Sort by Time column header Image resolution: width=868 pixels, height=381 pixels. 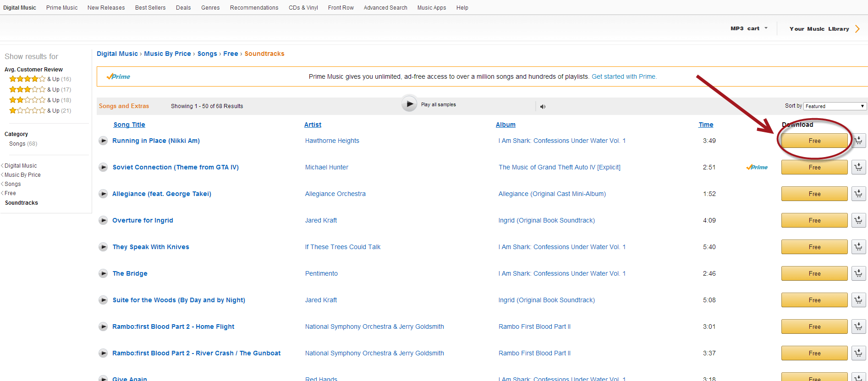(706, 125)
